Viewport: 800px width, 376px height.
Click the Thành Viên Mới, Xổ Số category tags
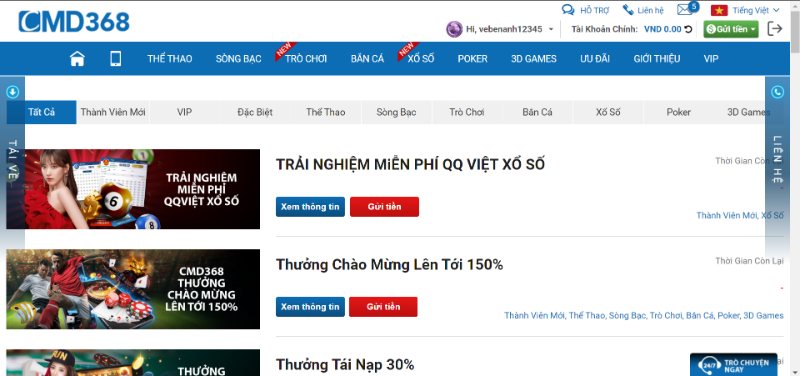pos(740,215)
